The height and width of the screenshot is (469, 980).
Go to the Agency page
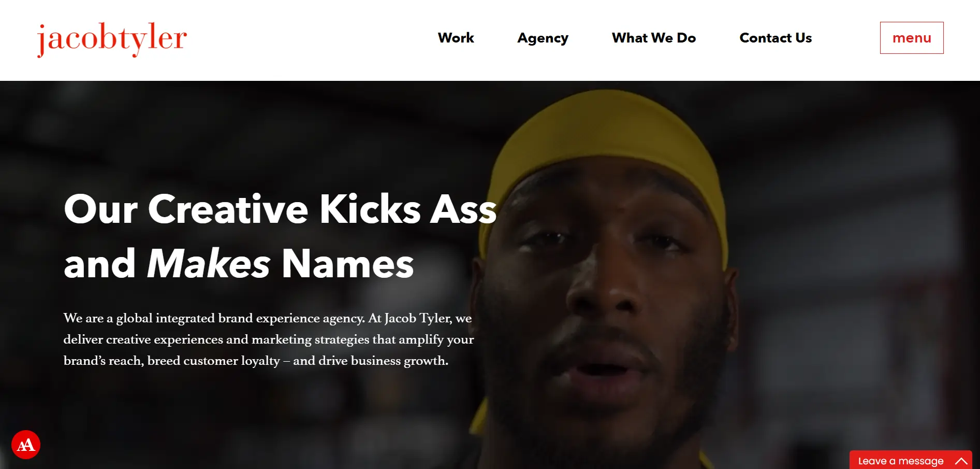pyautogui.click(x=543, y=38)
